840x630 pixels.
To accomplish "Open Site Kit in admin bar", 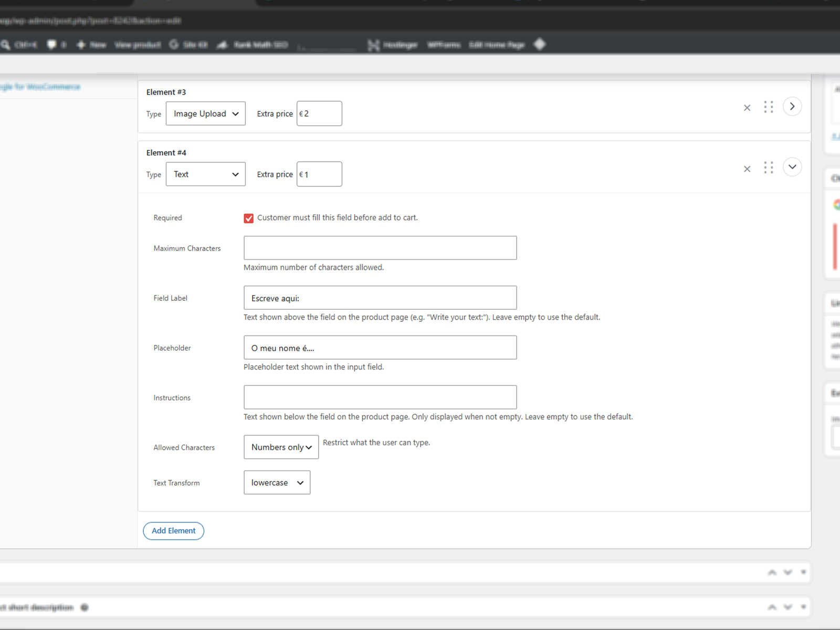I will pyautogui.click(x=188, y=45).
